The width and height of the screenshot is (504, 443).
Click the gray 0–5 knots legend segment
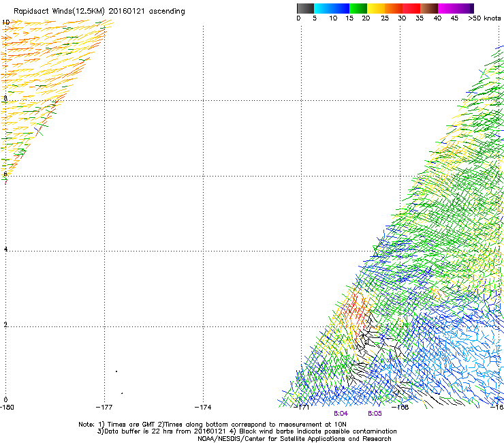[305, 8]
